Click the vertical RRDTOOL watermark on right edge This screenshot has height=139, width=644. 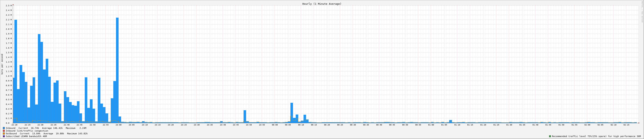pos(642,12)
